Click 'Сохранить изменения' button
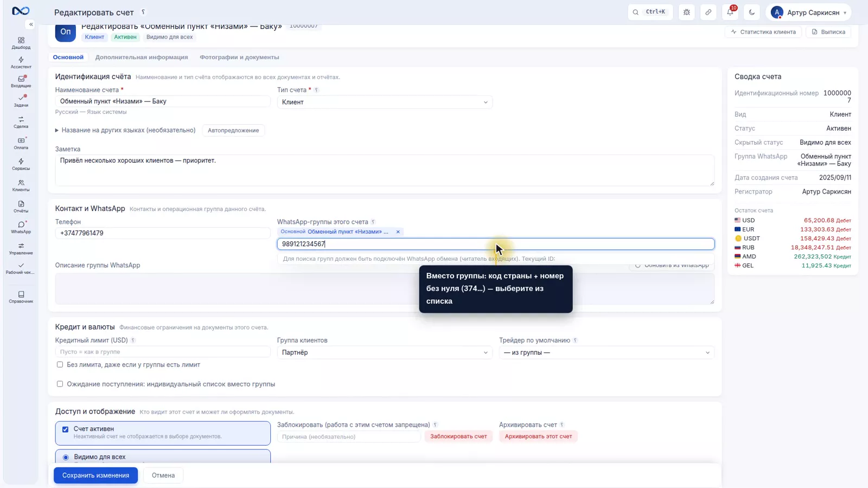868x488 pixels. 95,476
